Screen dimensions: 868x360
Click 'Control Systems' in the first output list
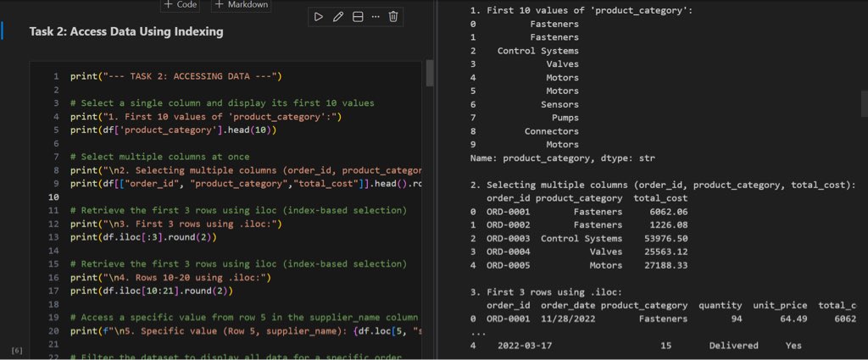[x=538, y=51]
